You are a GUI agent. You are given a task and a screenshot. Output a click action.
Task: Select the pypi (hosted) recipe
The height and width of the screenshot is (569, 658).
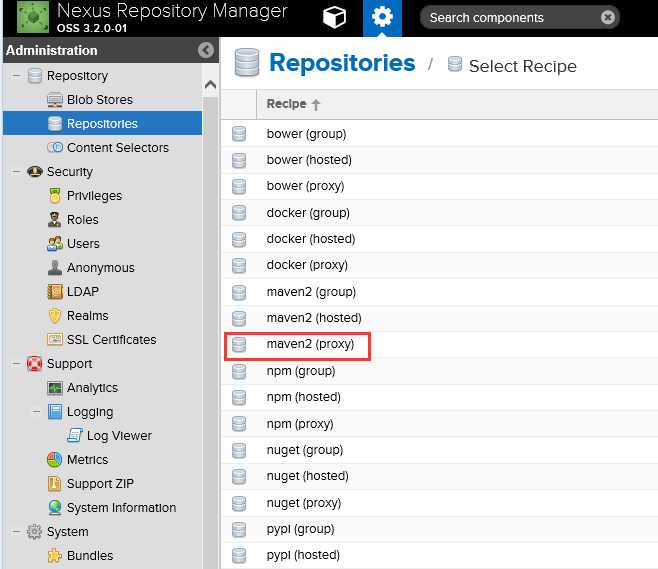(439, 555)
